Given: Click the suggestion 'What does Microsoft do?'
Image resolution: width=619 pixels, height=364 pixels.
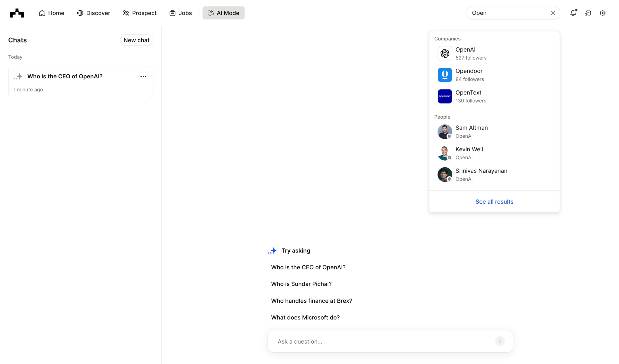Looking at the screenshot, I should coord(305,318).
